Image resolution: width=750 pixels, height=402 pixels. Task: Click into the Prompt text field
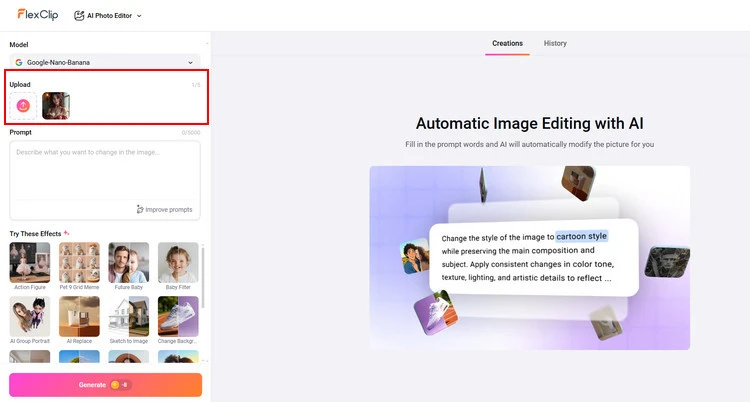pos(105,171)
